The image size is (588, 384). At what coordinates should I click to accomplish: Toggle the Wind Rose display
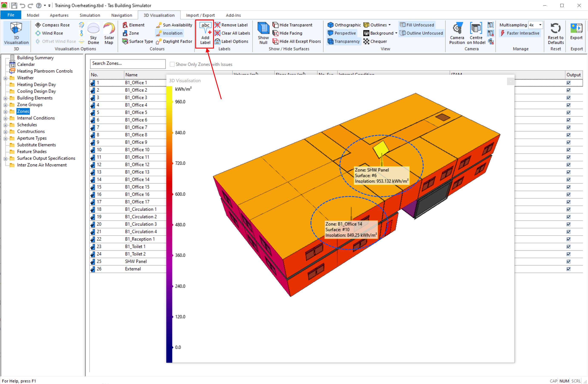coord(49,33)
